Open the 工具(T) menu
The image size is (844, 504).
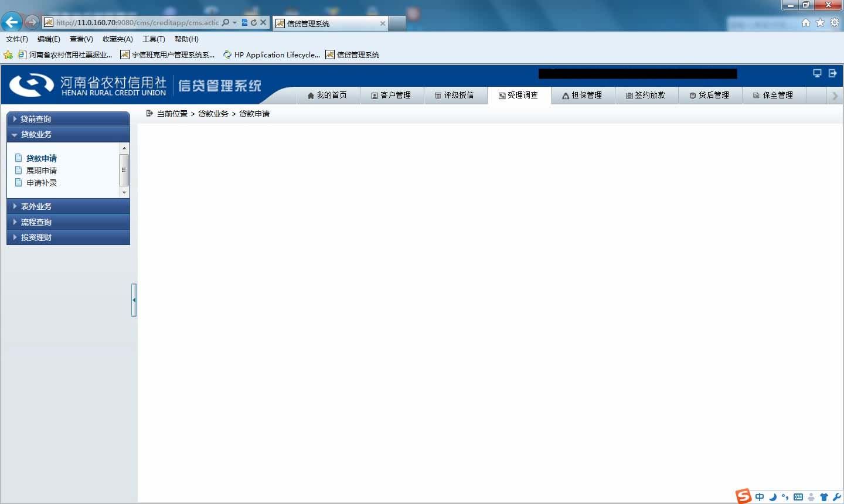click(x=154, y=39)
